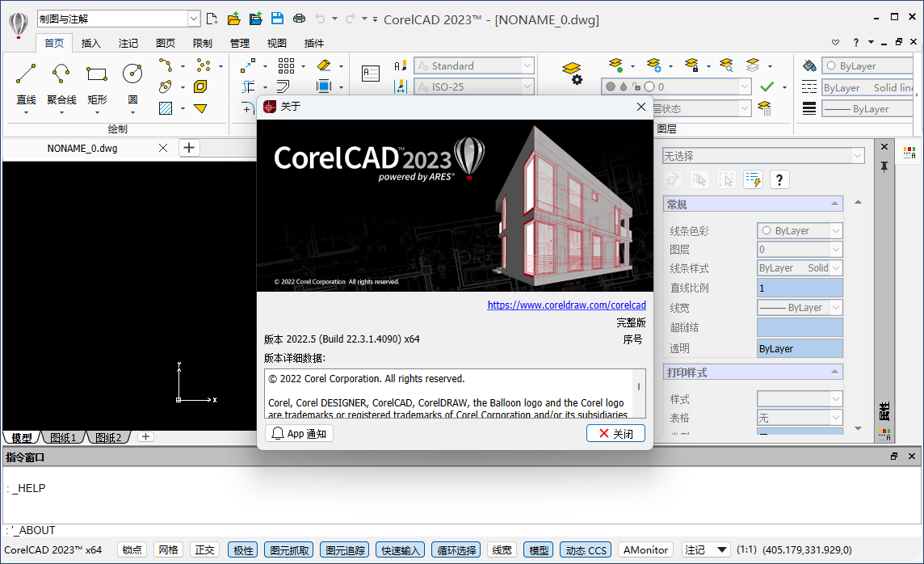Click the 超链结 field in properties
924x564 pixels.
tap(800, 327)
